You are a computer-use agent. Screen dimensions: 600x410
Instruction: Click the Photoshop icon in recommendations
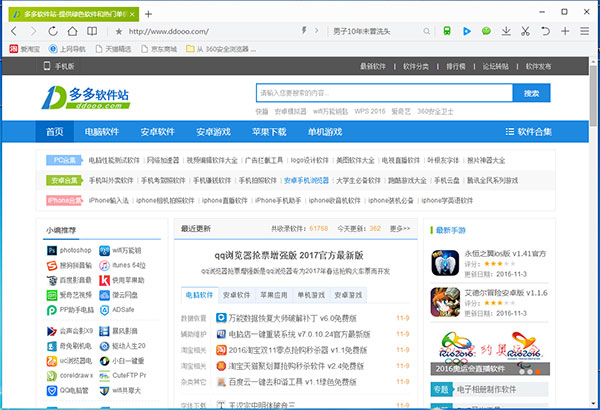tap(52, 250)
